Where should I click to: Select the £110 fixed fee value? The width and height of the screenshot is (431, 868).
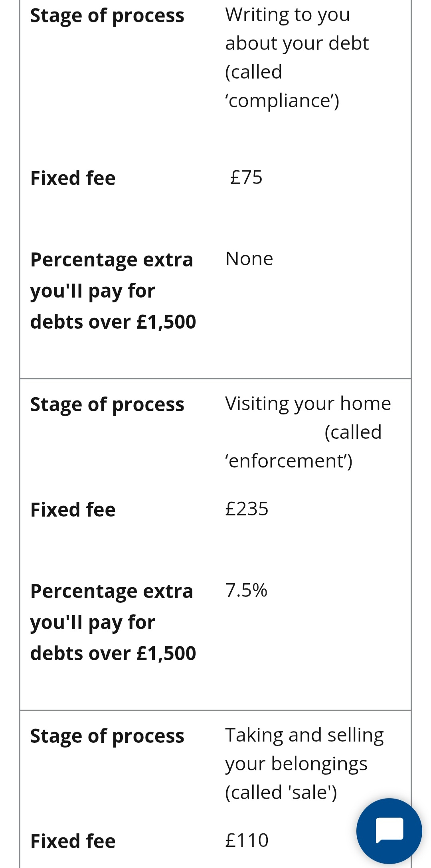click(247, 840)
